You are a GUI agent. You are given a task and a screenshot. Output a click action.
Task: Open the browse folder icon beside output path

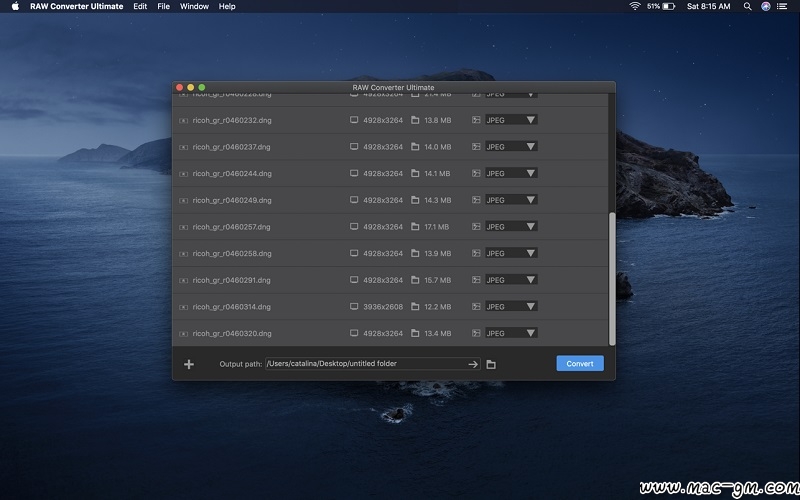[491, 364]
